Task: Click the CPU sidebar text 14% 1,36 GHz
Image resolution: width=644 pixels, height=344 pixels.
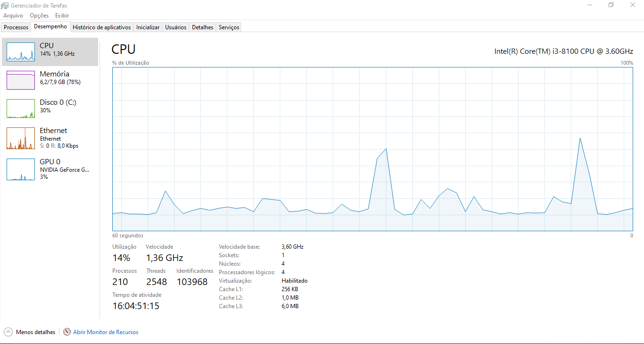Action: click(x=57, y=54)
